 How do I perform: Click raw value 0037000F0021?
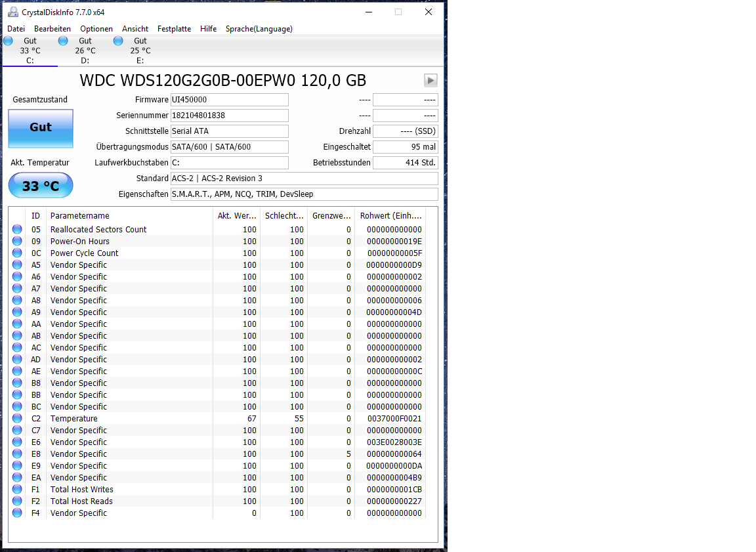[394, 419]
